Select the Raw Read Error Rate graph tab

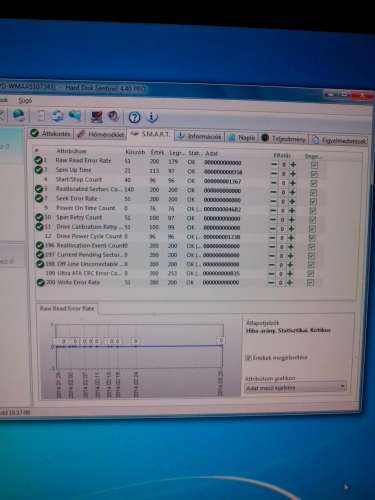(x=67, y=308)
